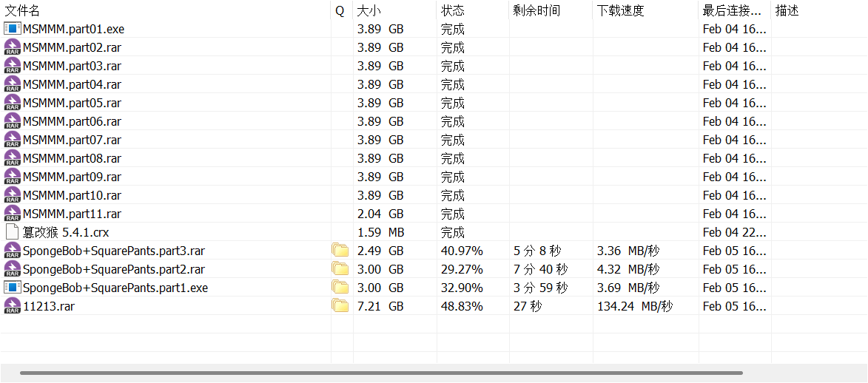Screen dimensions: 868x383
Task: Click the 3 分 59 秒 remaining time
Action: tap(541, 288)
